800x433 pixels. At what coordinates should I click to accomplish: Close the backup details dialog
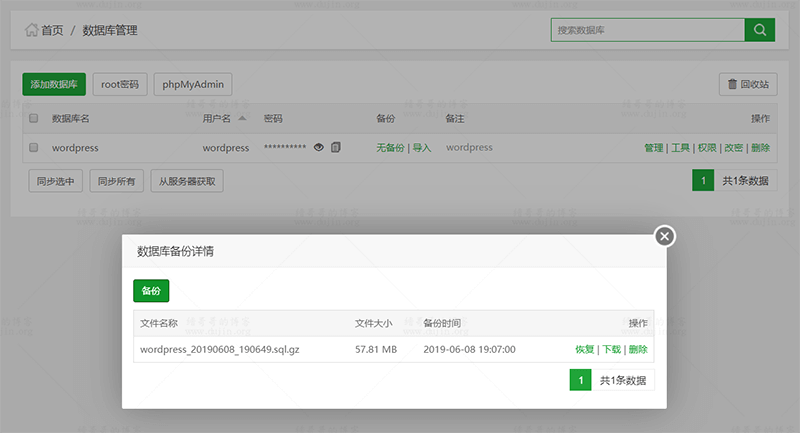[664, 236]
